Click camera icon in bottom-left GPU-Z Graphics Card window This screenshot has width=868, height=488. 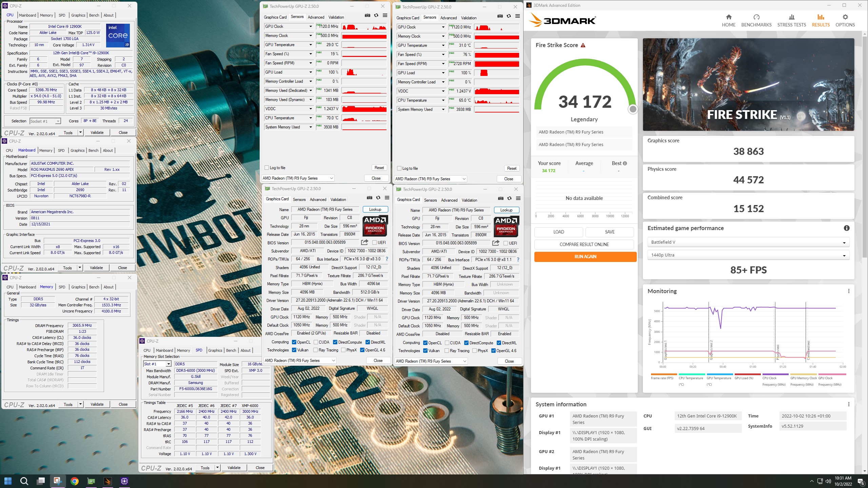(x=370, y=198)
